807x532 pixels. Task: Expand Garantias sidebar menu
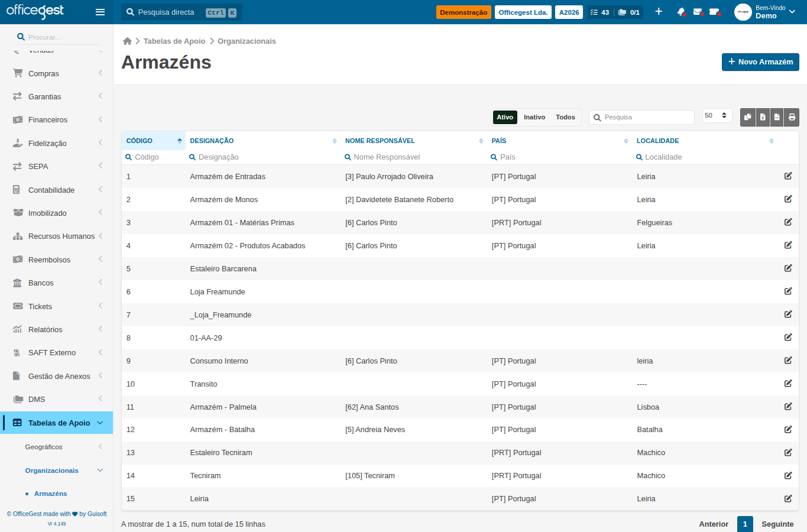click(57, 96)
